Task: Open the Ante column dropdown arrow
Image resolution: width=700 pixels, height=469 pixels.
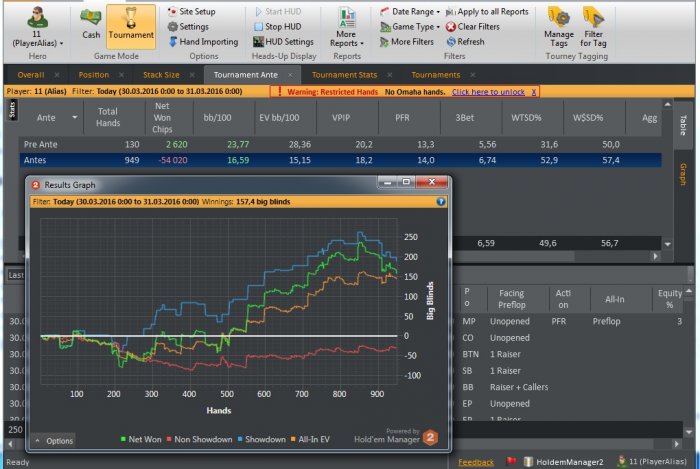Action: click(75, 117)
